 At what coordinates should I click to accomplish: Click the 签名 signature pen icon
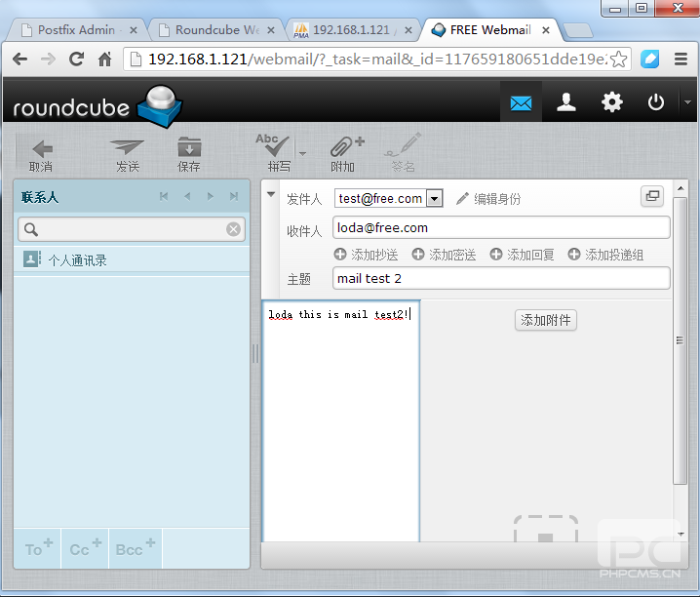(403, 152)
